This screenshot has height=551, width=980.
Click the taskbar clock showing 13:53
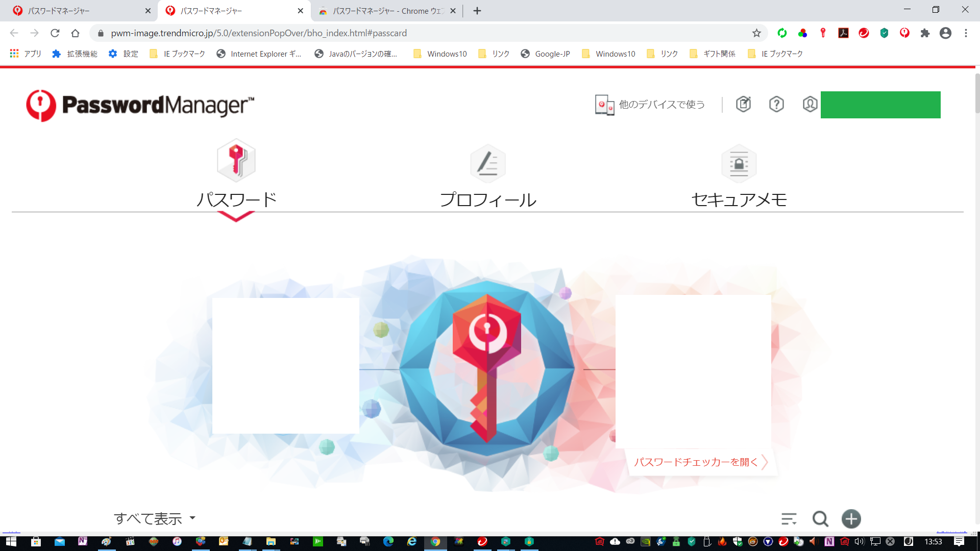(933, 541)
